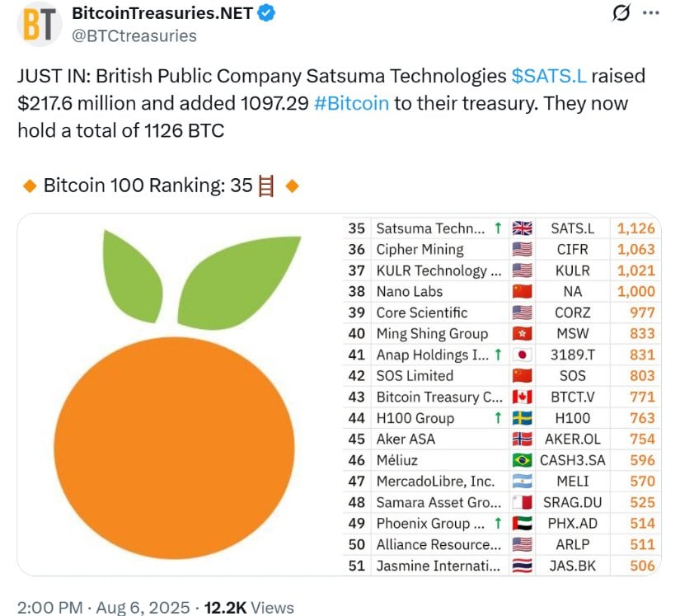Open the three-dot more options menu

point(651,13)
